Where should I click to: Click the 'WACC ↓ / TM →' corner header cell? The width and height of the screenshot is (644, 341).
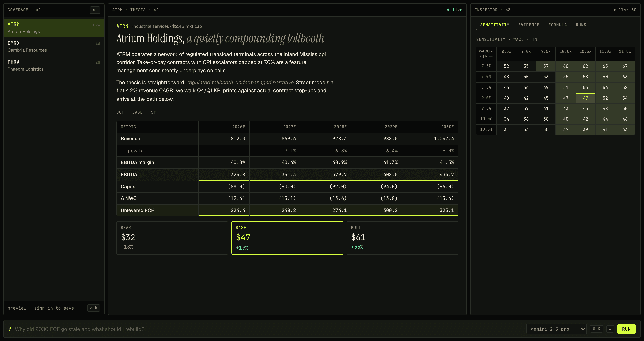coord(486,54)
